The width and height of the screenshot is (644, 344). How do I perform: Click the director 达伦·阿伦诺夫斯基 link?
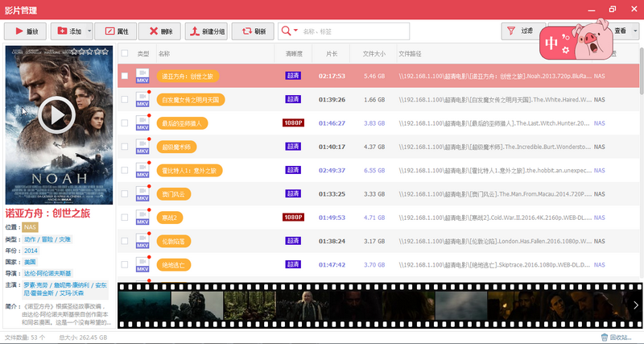(47, 273)
